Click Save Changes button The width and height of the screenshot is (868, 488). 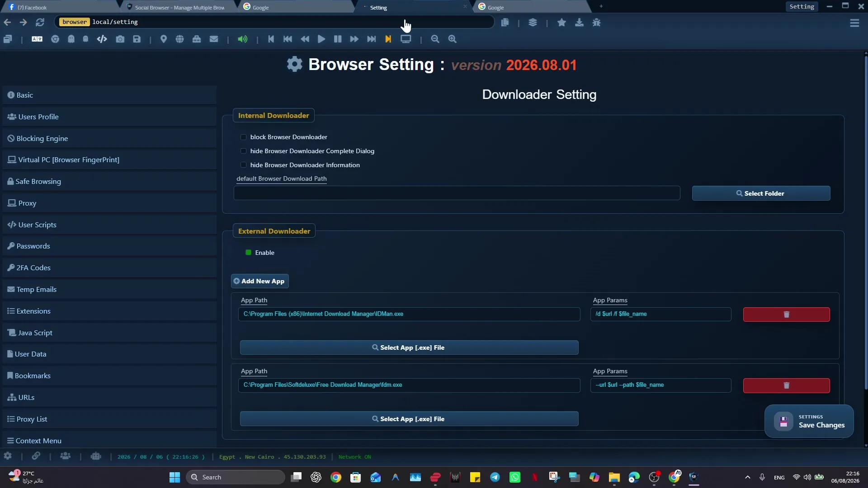[x=809, y=421]
